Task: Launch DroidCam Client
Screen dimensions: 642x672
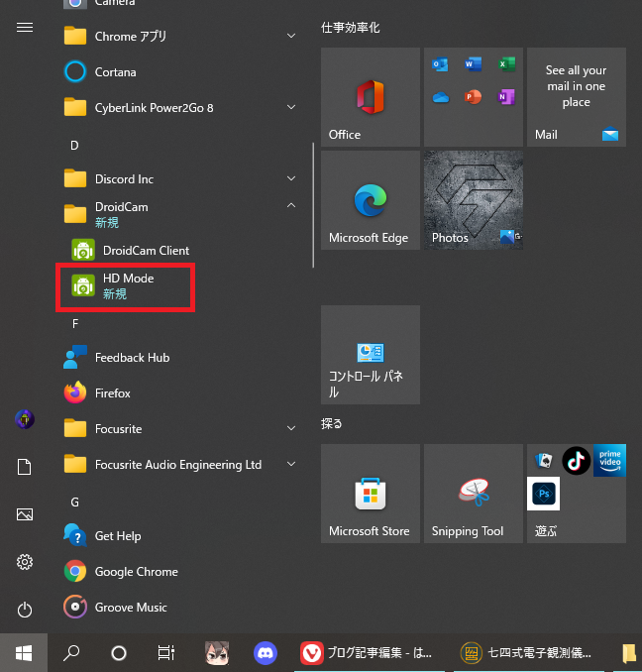Action: tap(179, 251)
